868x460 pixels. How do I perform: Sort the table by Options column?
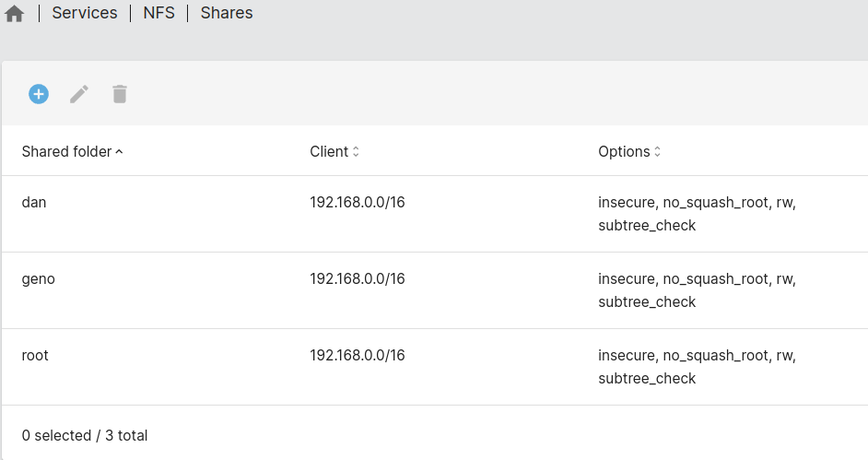click(x=624, y=151)
